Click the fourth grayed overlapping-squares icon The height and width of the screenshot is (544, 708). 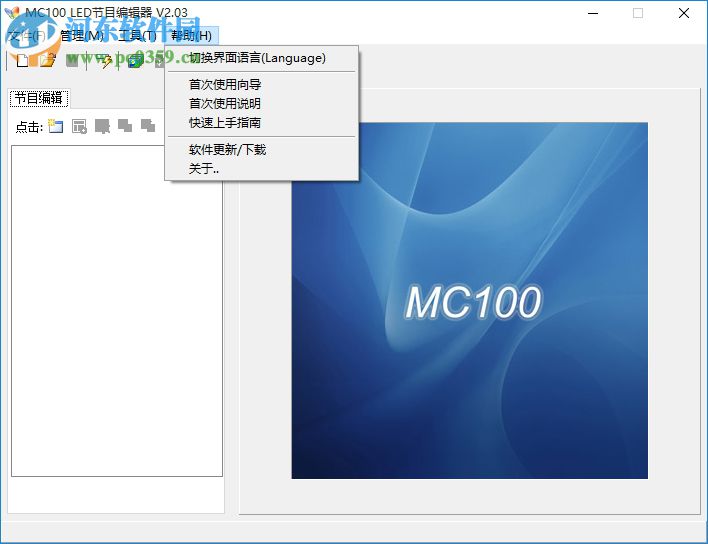point(125,126)
